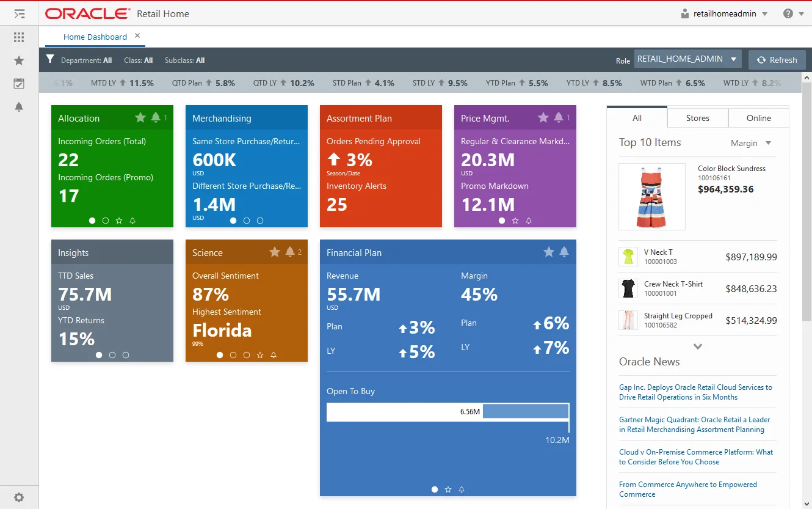The image size is (812, 509).
Task: Click the apps grid icon in the sidebar
Action: point(18,37)
